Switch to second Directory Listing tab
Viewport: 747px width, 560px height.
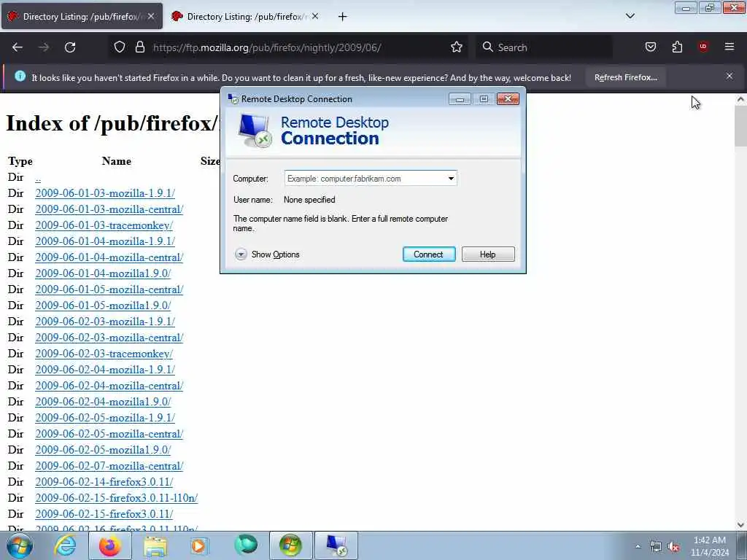click(x=245, y=16)
